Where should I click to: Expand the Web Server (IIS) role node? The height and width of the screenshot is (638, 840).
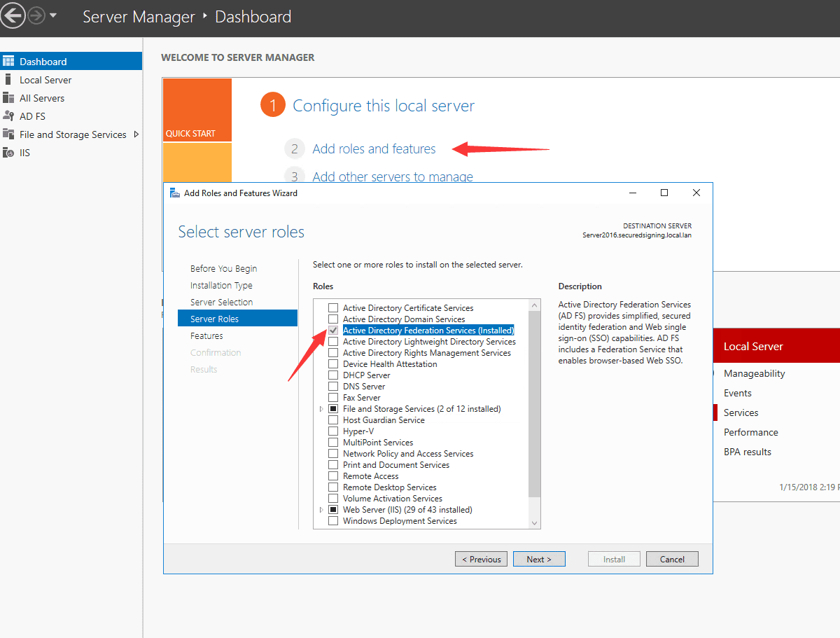[321, 509]
